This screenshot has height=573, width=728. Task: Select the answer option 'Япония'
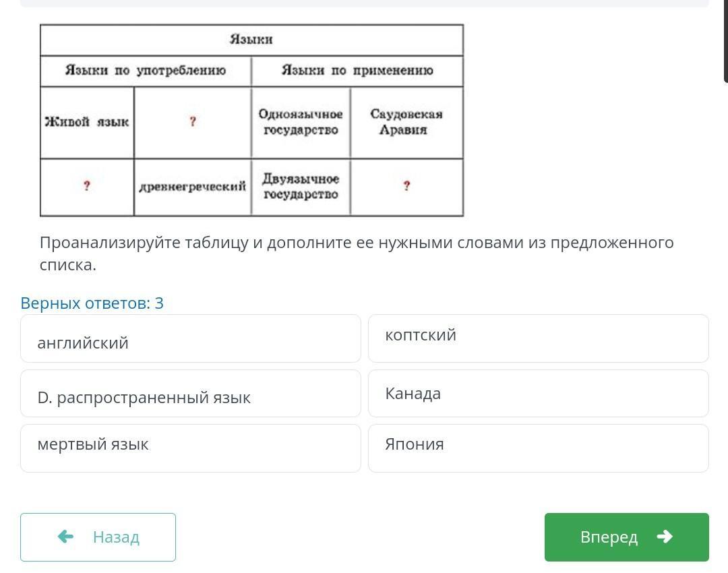pos(538,448)
